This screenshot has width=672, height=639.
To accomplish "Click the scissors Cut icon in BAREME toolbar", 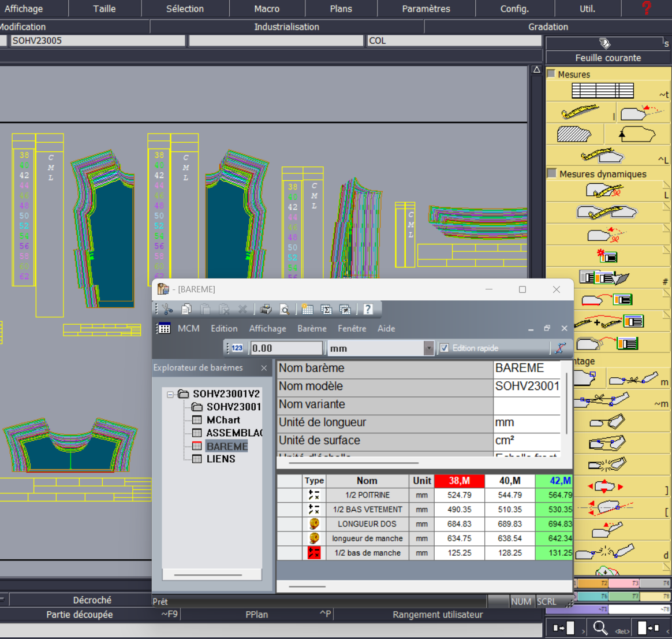I will tap(167, 309).
